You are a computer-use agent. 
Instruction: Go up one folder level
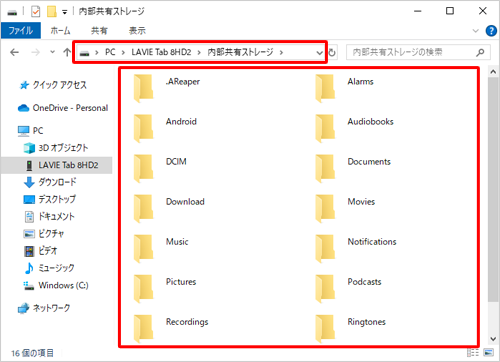pos(67,52)
